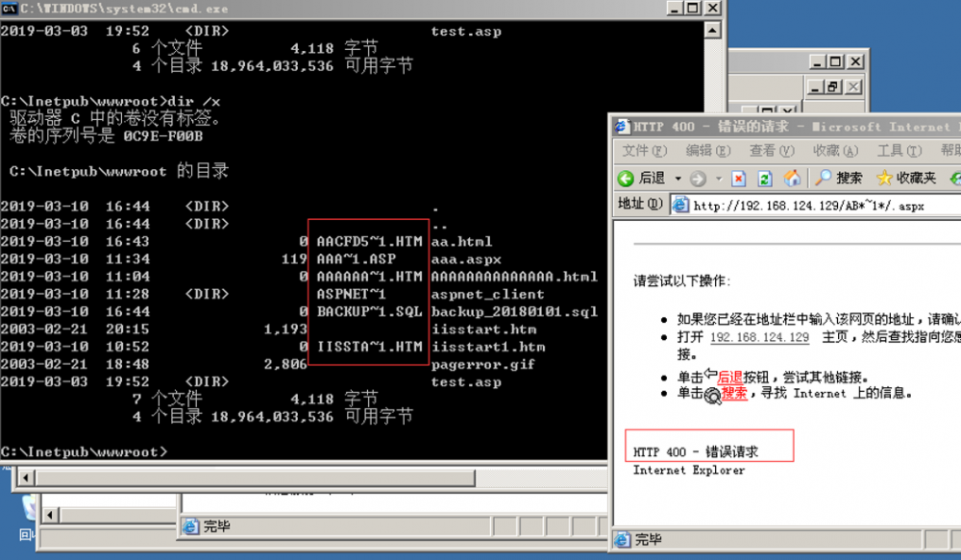The image size is (961, 560).
Task: Click the cmd.exe title bar icon
Action: tap(8, 8)
